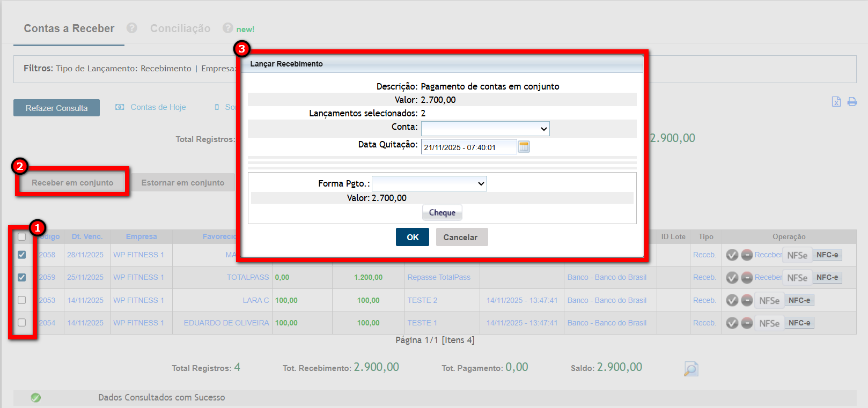
Task: Click the Excel export icon
Action: pos(836,101)
